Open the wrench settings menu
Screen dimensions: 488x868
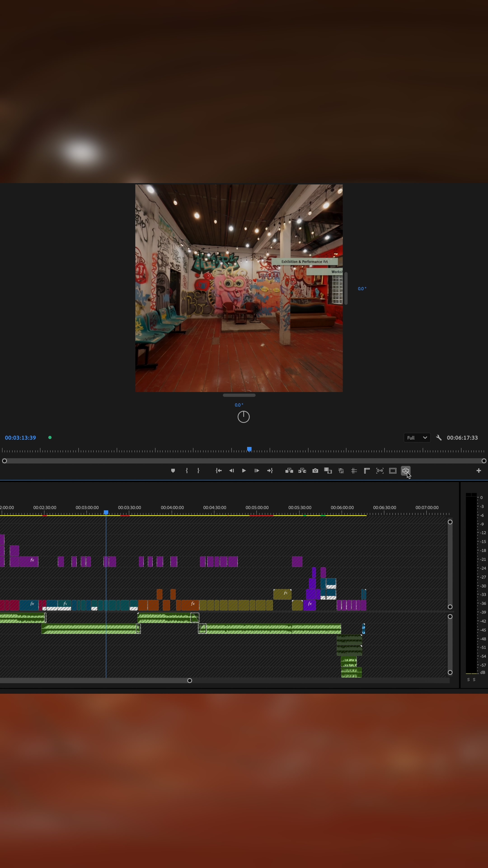coord(439,438)
